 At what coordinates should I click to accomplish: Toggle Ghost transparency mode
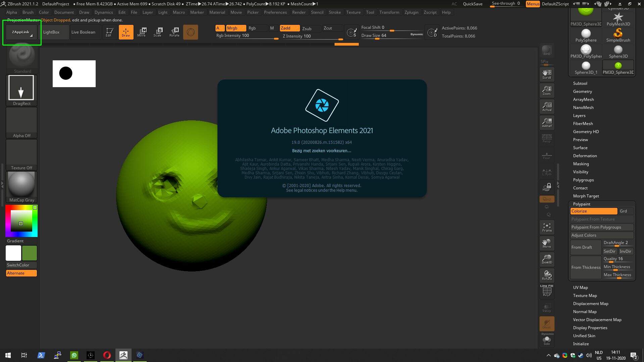[547, 323]
